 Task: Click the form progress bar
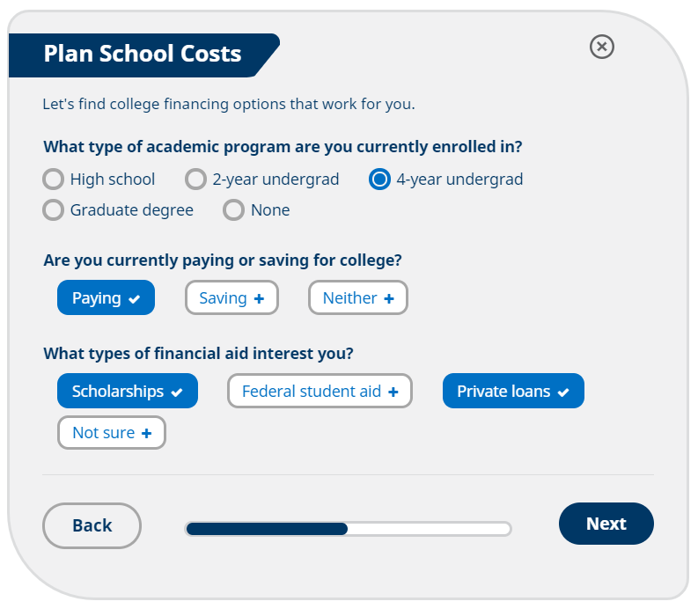pyautogui.click(x=348, y=529)
